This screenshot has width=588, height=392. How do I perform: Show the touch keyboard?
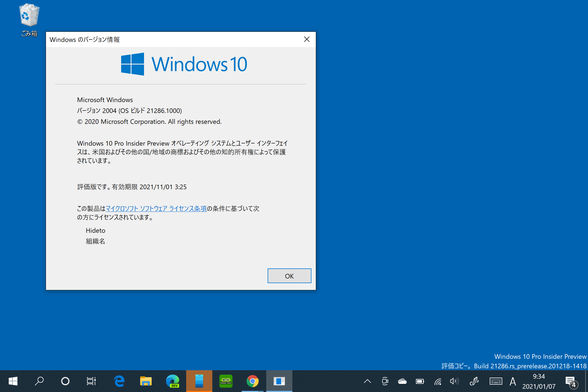pos(496,381)
